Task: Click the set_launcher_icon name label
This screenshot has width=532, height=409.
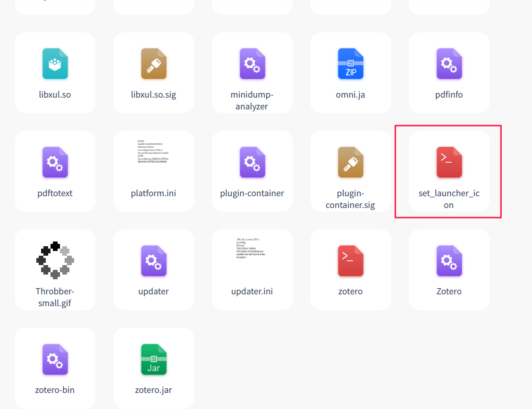Action: 449,199
